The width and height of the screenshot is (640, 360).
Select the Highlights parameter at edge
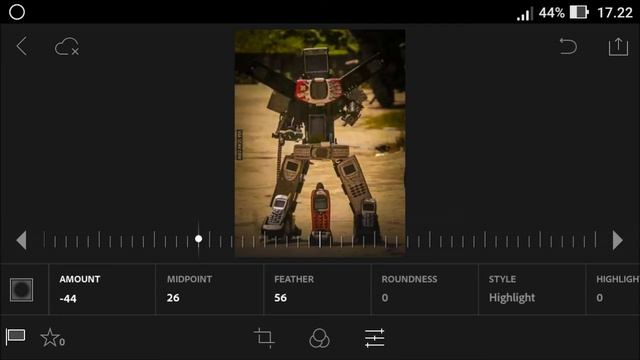[613, 289]
